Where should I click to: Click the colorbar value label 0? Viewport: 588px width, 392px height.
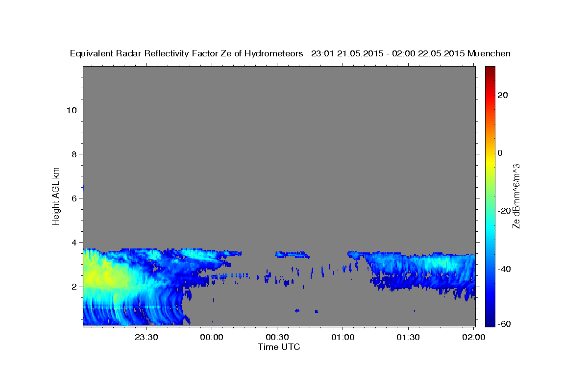pos(500,153)
